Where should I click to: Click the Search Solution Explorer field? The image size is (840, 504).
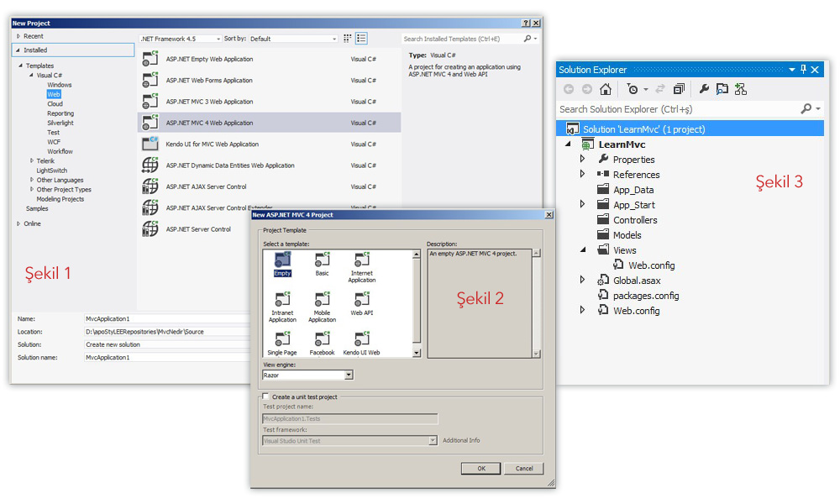[x=664, y=109]
